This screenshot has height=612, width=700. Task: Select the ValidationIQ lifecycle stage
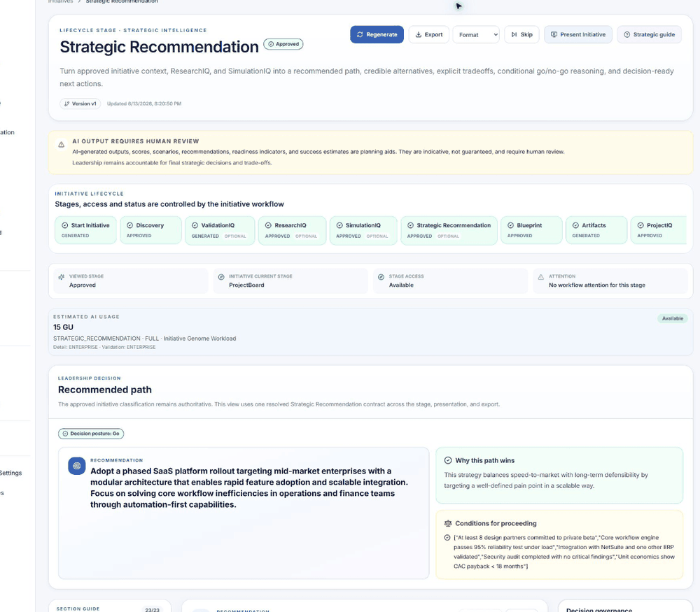tap(220, 231)
